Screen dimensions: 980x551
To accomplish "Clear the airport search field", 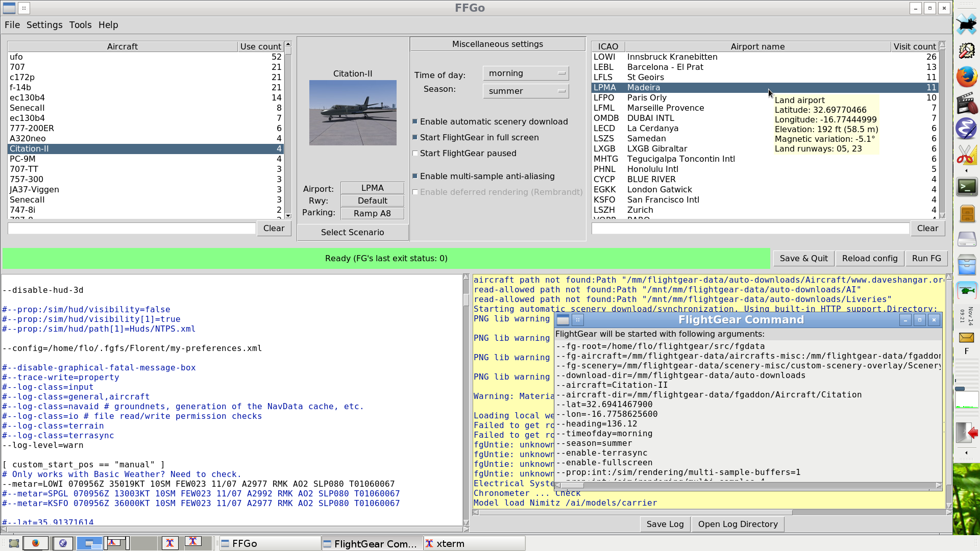I will (x=928, y=229).
